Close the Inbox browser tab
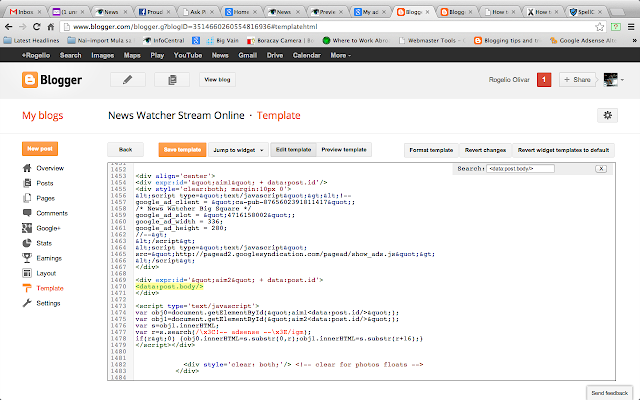The width and height of the screenshot is (640, 400). [x=39, y=12]
